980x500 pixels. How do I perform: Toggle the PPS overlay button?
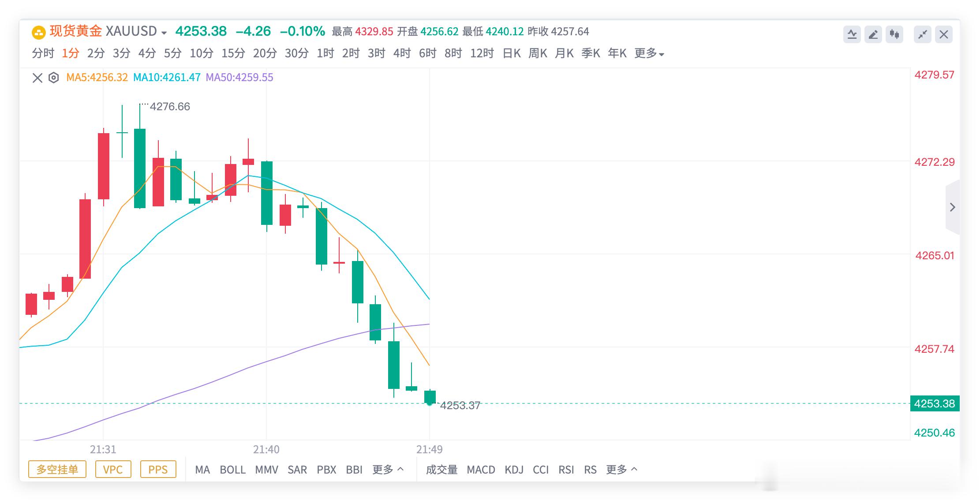(x=158, y=469)
